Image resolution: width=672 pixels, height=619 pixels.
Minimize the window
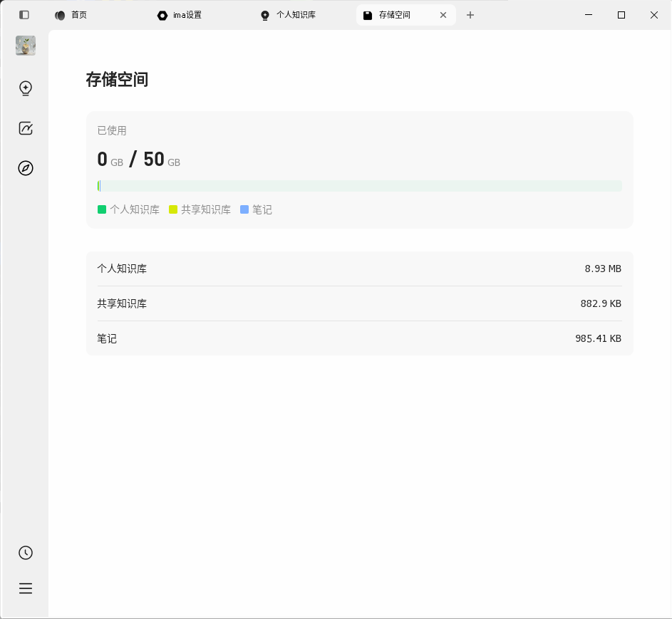pos(589,15)
